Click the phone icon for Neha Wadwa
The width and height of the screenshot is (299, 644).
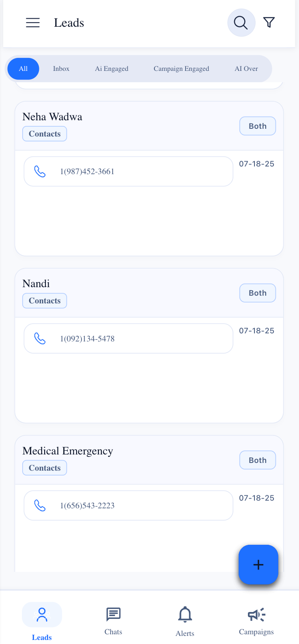[40, 171]
